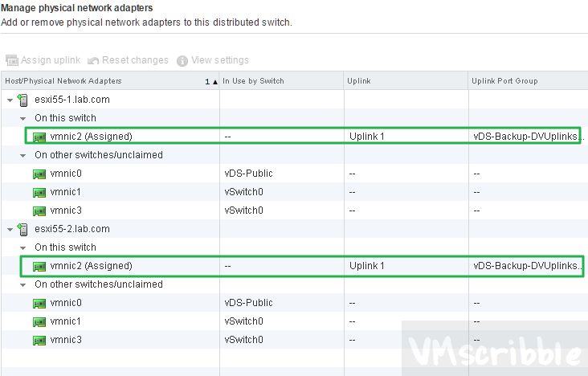Screen dimensions: 588x376
Task: Click the esxi55-2.lab.com host server icon
Action: point(22,229)
